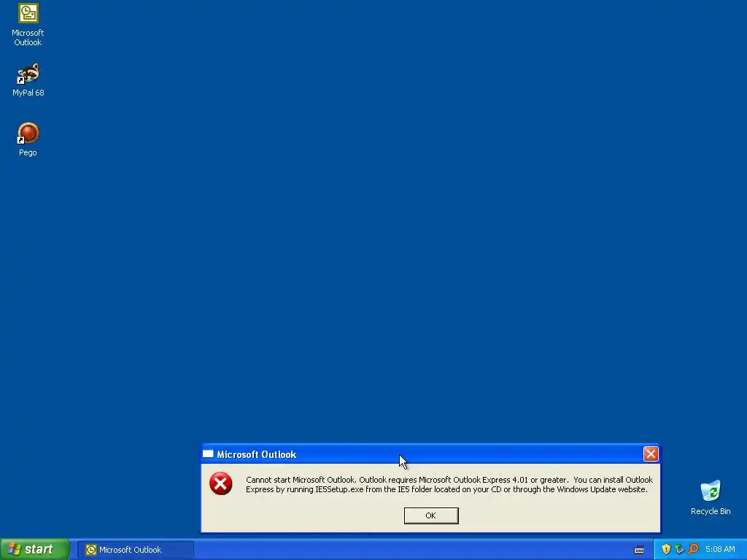Close the Microsoft Outlook error dialog
Screen dimensions: 747x560
click(650, 454)
